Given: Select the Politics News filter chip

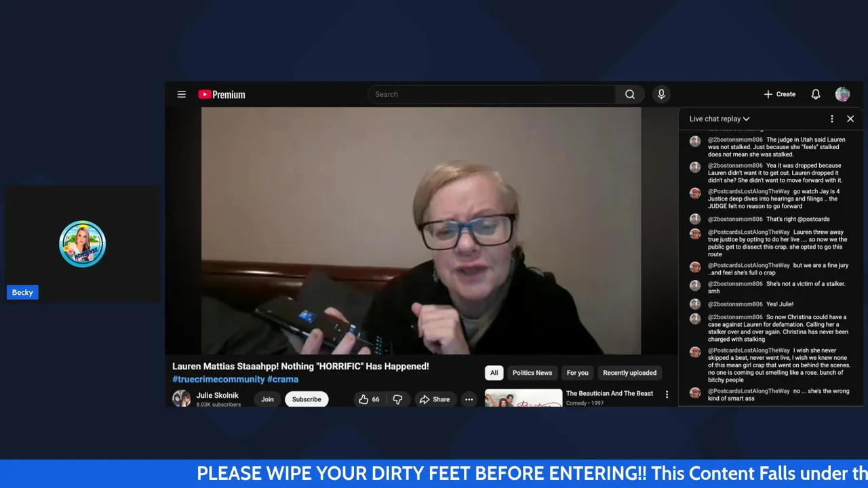Looking at the screenshot, I should 532,373.
